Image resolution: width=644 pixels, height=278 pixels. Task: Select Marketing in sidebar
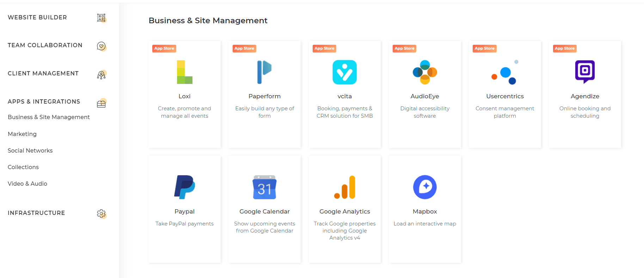point(22,134)
